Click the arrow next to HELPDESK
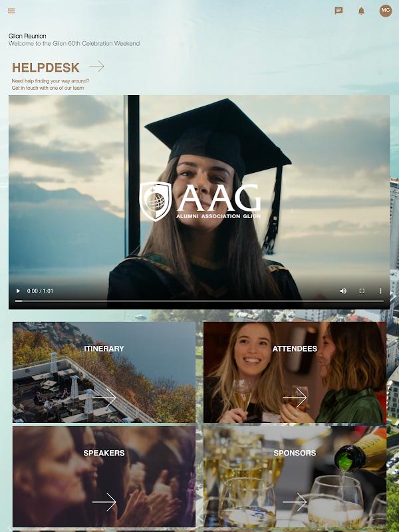The width and height of the screenshot is (399, 532). [x=96, y=66]
